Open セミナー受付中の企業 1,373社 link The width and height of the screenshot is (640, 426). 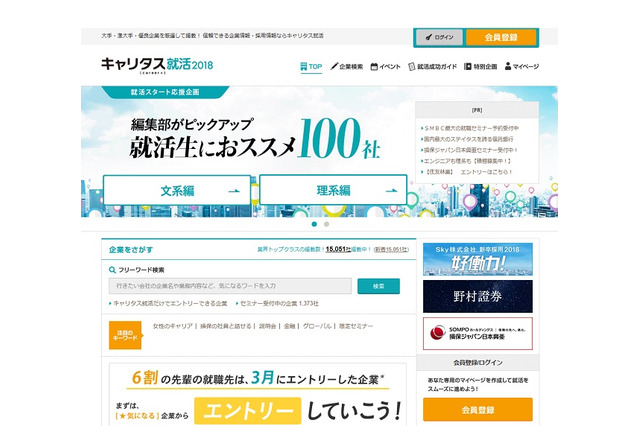click(x=277, y=304)
